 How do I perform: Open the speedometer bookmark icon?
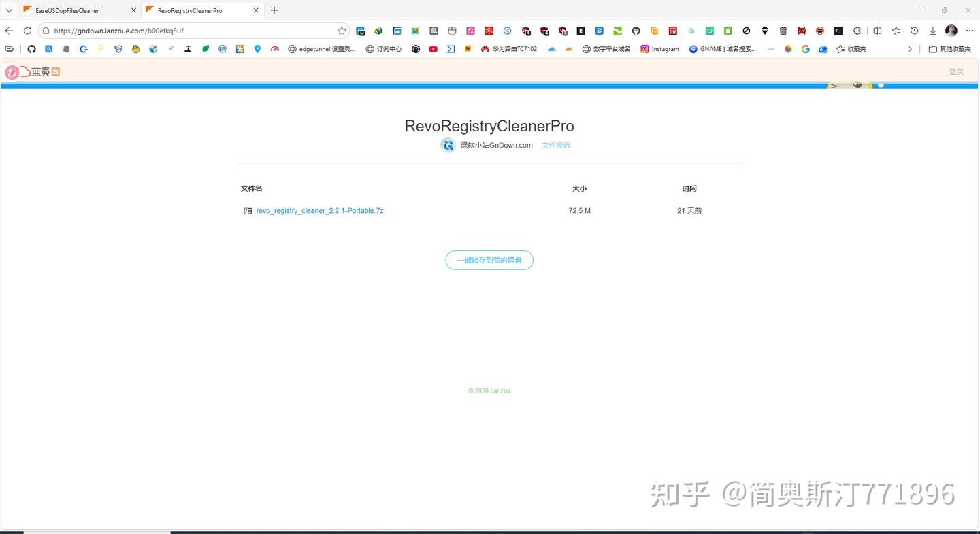[275, 49]
